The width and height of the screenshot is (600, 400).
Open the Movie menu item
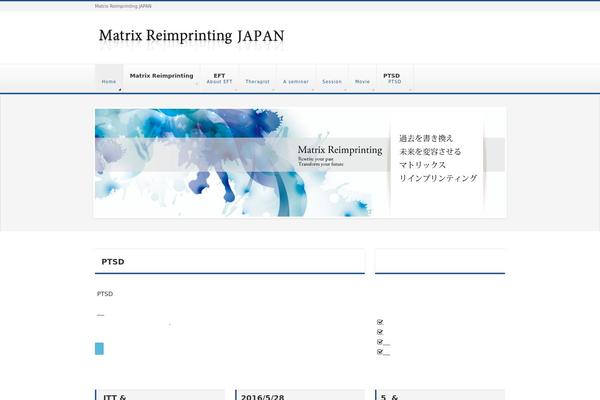point(362,78)
